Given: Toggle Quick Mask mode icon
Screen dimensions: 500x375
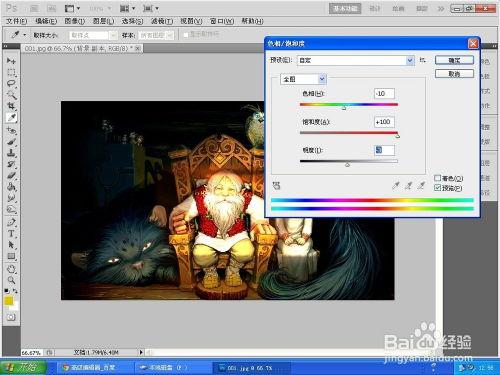Looking at the screenshot, I should [11, 317].
